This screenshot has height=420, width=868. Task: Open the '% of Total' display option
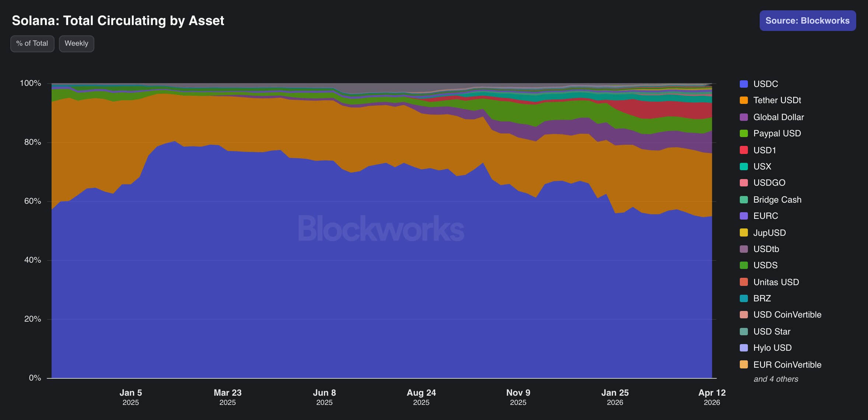click(x=32, y=43)
